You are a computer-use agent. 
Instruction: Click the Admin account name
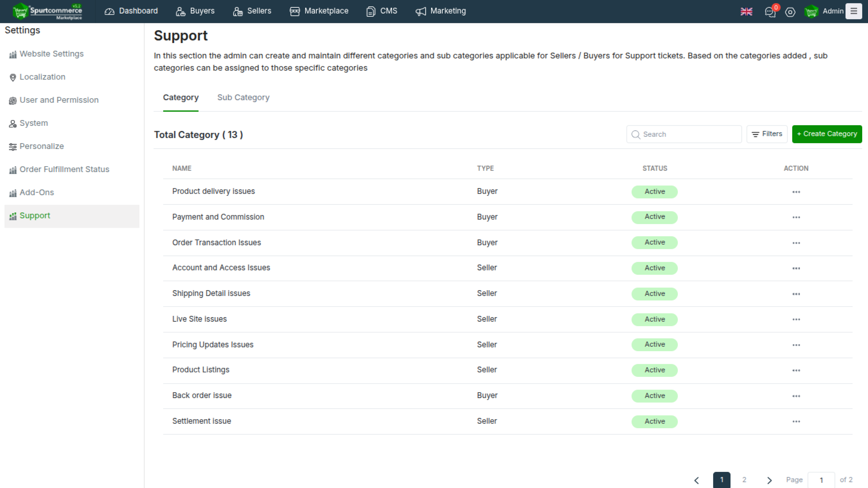click(x=833, y=12)
